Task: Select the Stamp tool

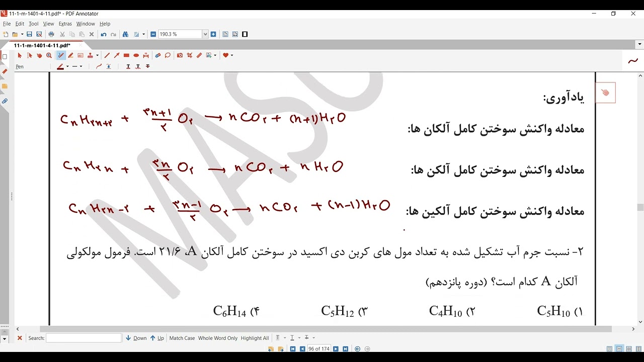Action: pos(90,55)
